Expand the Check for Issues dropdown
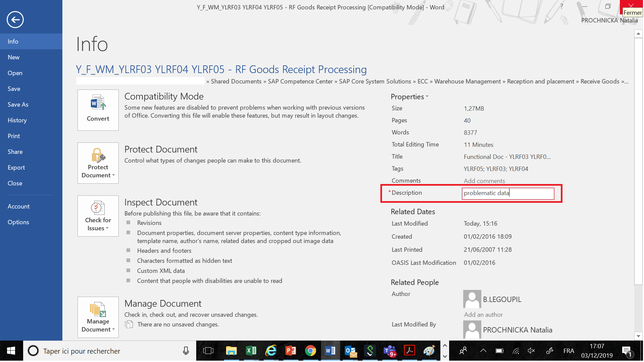644x362 pixels. tap(107, 228)
